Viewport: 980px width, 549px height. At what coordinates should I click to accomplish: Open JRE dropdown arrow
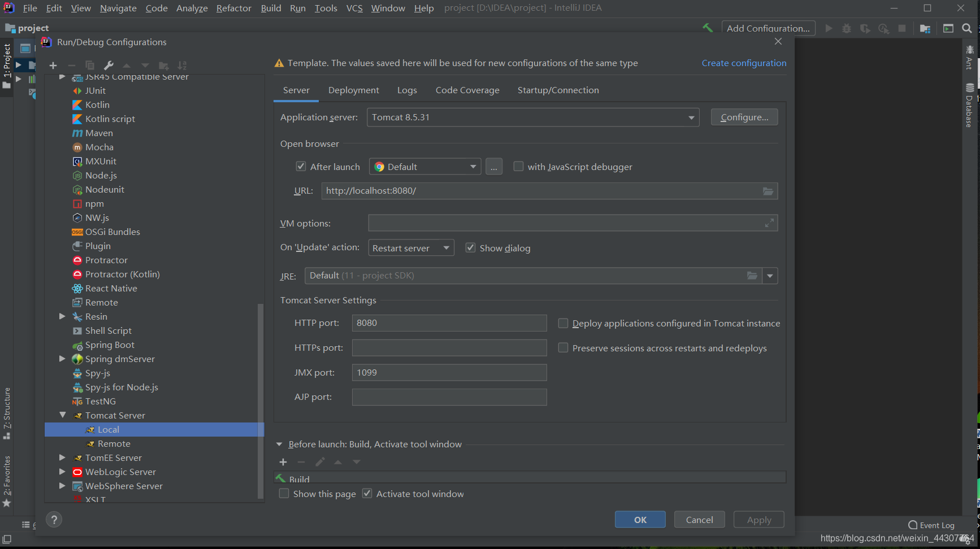click(770, 276)
